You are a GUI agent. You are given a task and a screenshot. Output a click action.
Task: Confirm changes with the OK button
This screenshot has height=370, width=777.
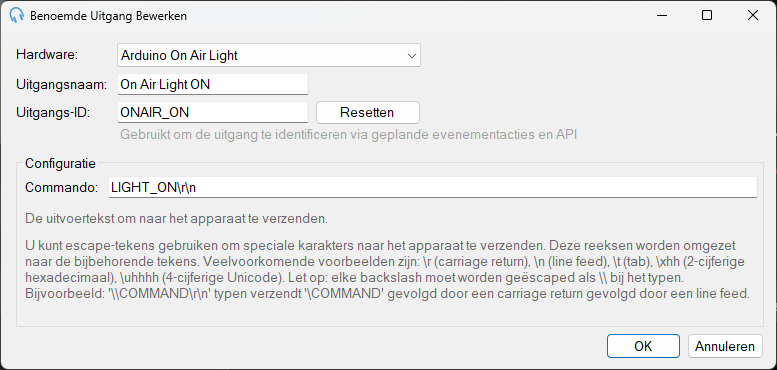[643, 346]
